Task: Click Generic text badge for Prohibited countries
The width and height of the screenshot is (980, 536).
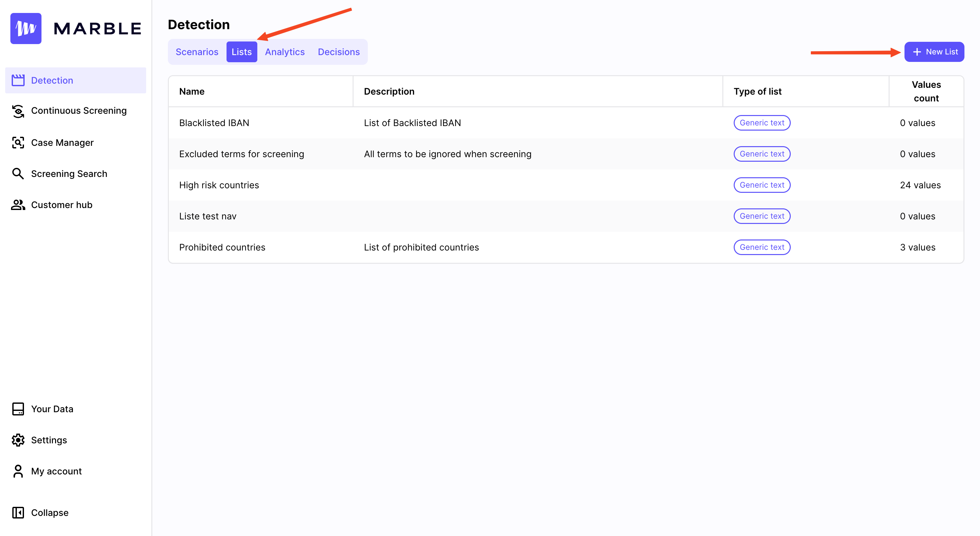Action: [x=762, y=247]
